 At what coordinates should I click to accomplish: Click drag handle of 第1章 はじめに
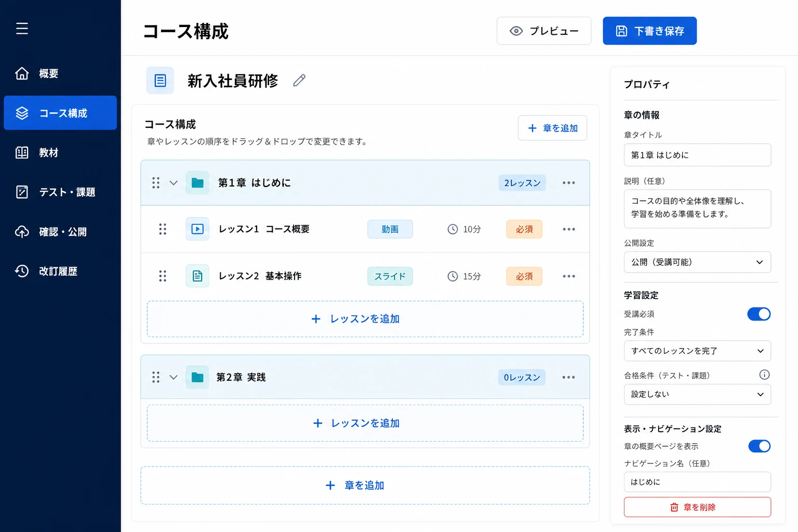[156, 183]
